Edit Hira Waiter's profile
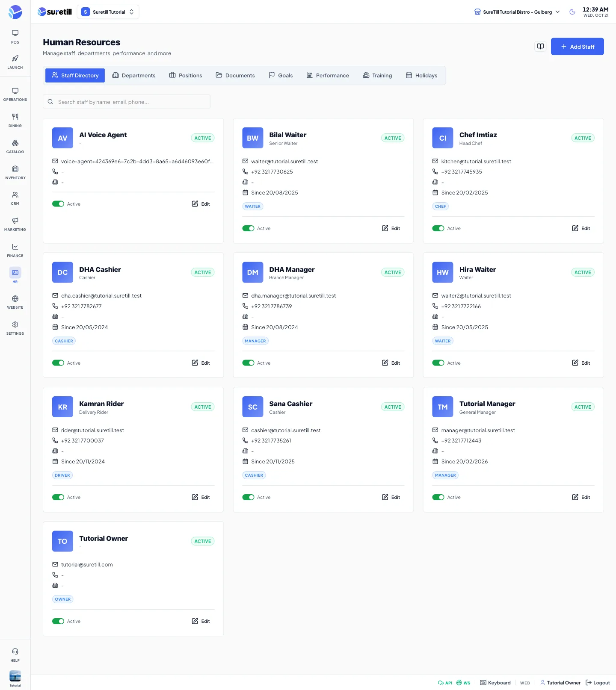This screenshot has width=616, height=690. pyautogui.click(x=581, y=363)
